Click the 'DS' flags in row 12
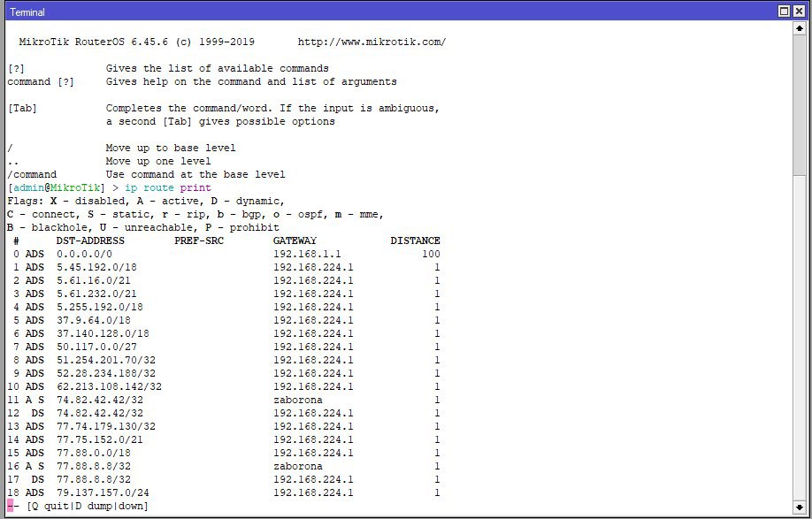Image resolution: width=812 pixels, height=519 pixels. click(x=38, y=413)
